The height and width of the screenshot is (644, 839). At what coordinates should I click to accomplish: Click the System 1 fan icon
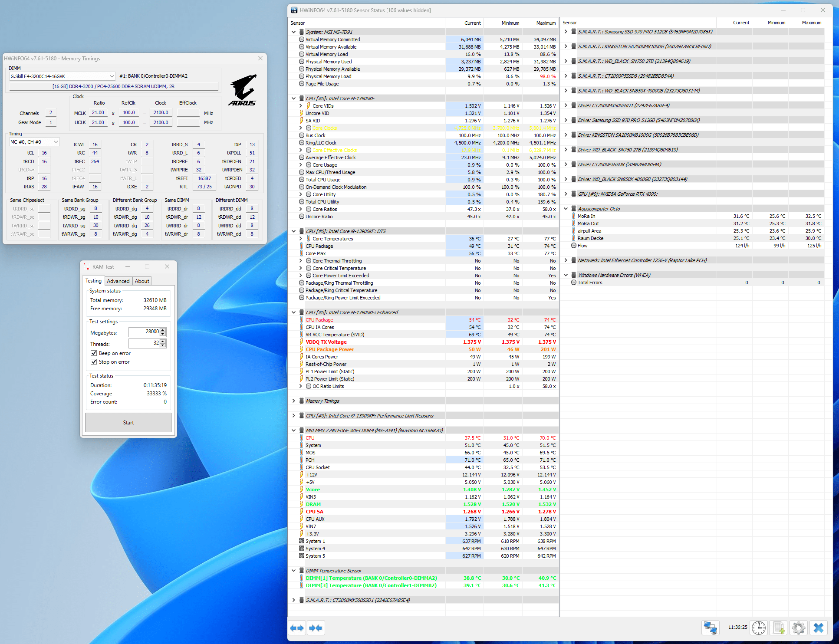301,541
